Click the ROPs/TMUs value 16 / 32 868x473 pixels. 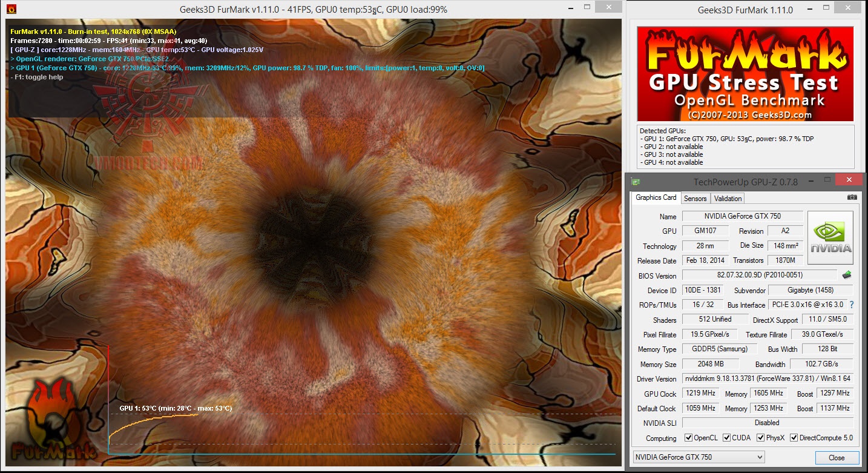point(702,304)
